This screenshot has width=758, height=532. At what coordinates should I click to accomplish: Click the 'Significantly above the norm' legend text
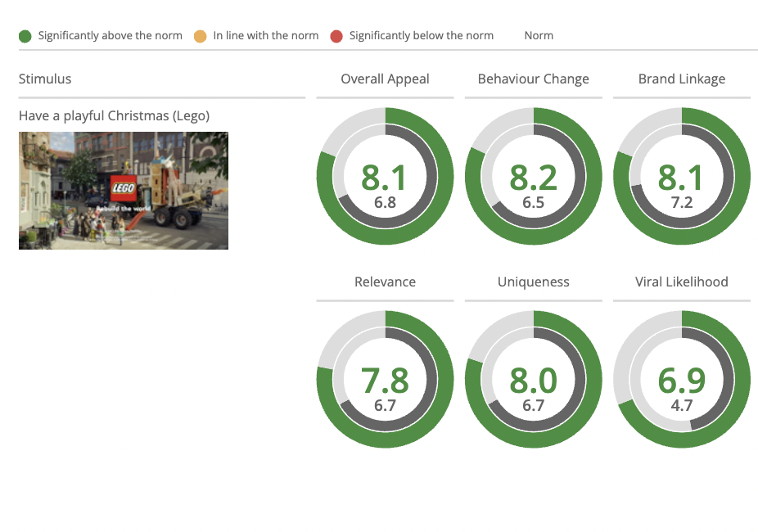(x=111, y=36)
